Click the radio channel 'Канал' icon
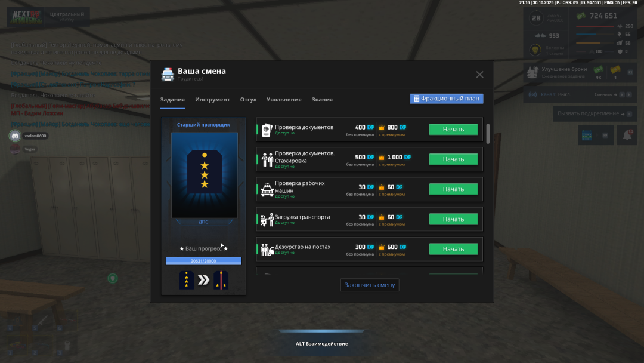Viewport: 644px width, 363px height. 532,94
